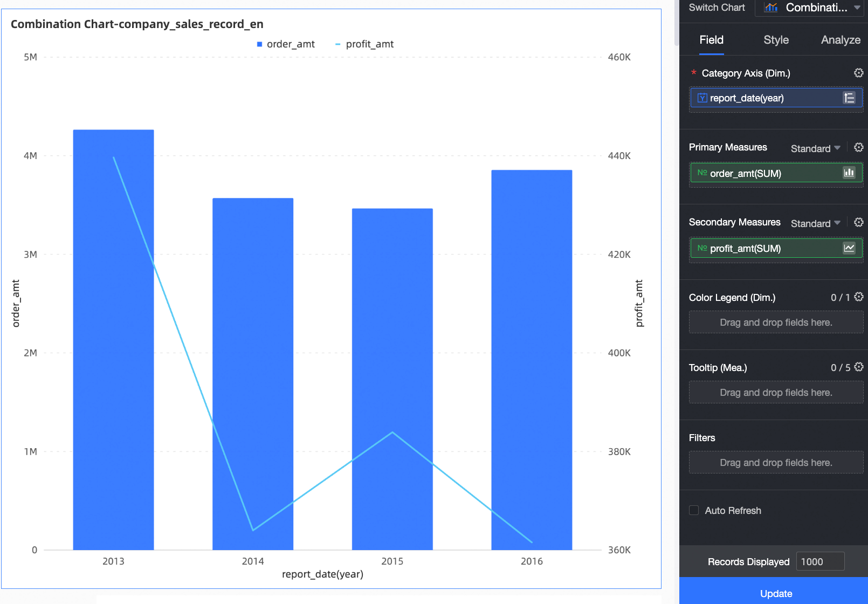Image resolution: width=868 pixels, height=604 pixels.
Task: Select the report_date(year) field pill
Action: [x=776, y=98]
